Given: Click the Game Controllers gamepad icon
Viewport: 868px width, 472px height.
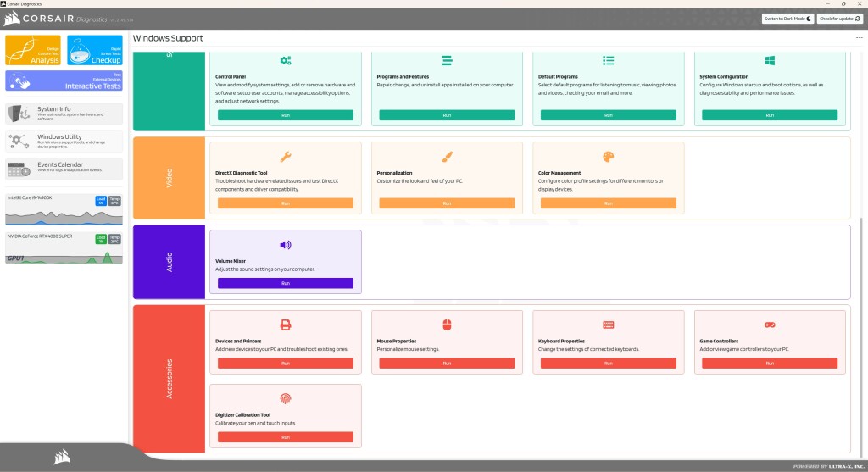Looking at the screenshot, I should tap(770, 325).
